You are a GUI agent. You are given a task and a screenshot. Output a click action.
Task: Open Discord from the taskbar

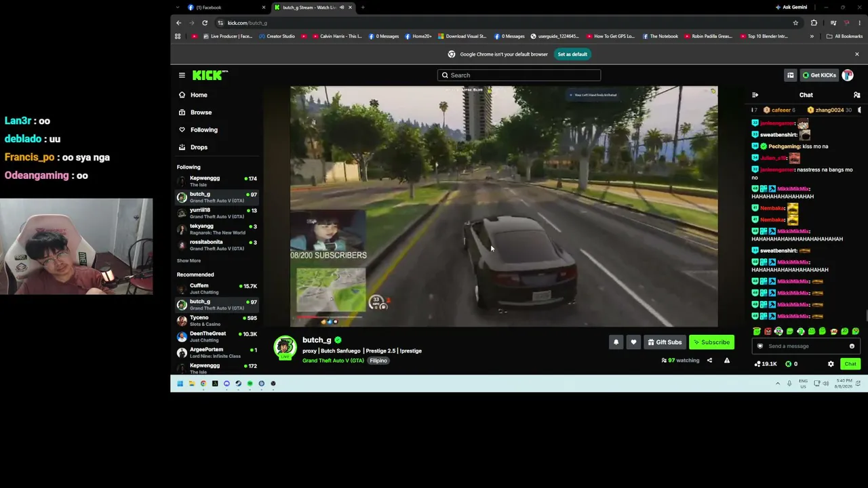[x=226, y=384]
